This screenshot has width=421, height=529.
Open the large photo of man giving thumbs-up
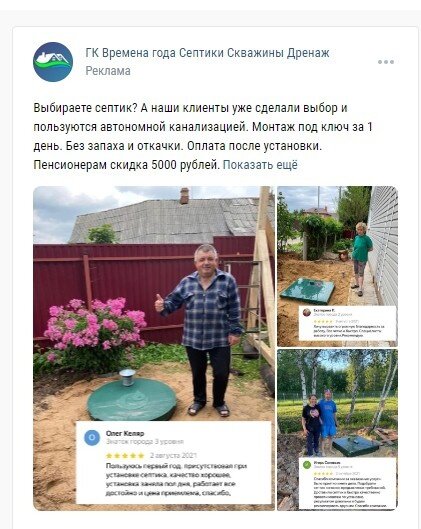[x=154, y=348]
